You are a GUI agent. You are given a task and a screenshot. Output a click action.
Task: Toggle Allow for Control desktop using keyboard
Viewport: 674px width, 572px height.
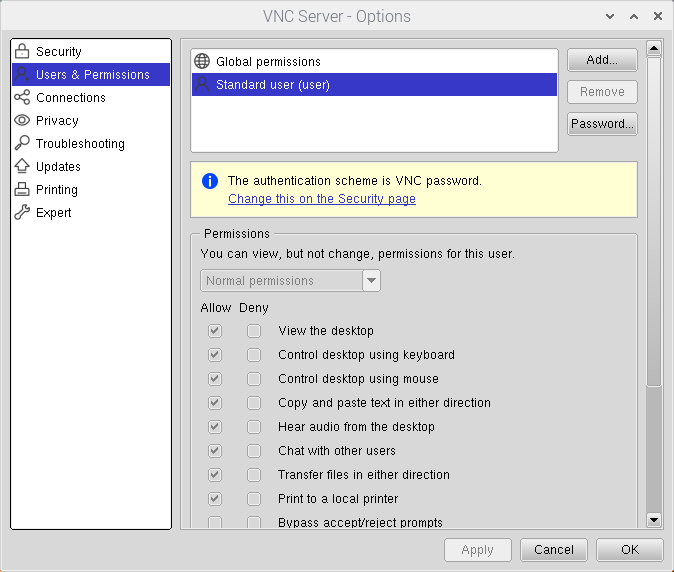coord(215,355)
